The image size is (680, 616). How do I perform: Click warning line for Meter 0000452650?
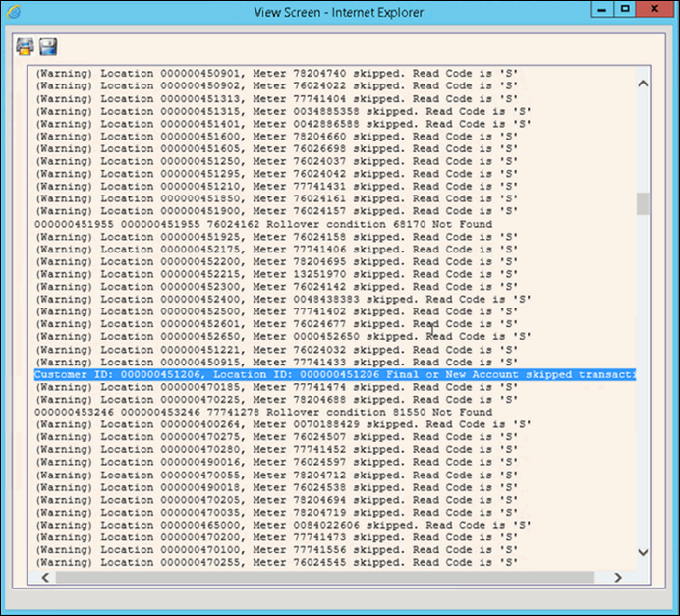point(283,337)
